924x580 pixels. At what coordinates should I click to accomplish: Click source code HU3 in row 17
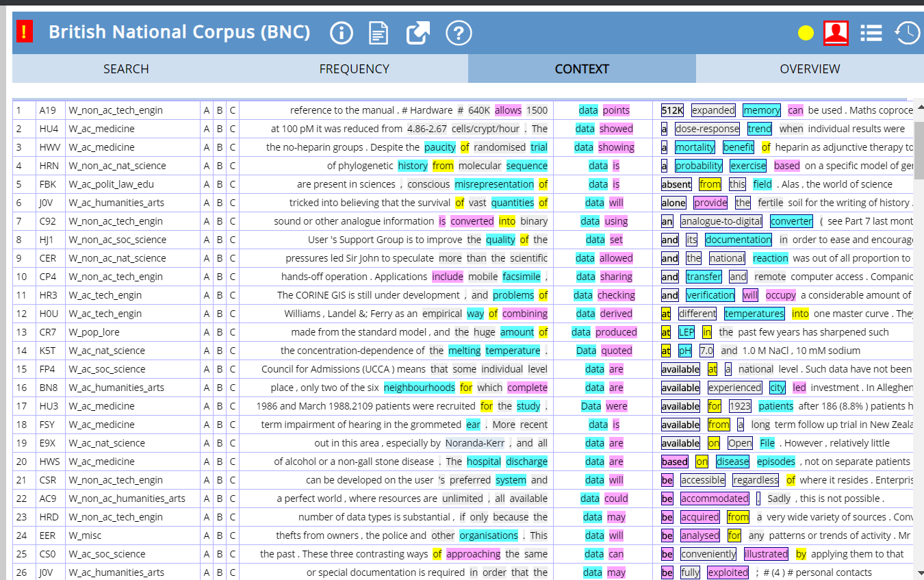pyautogui.click(x=48, y=406)
